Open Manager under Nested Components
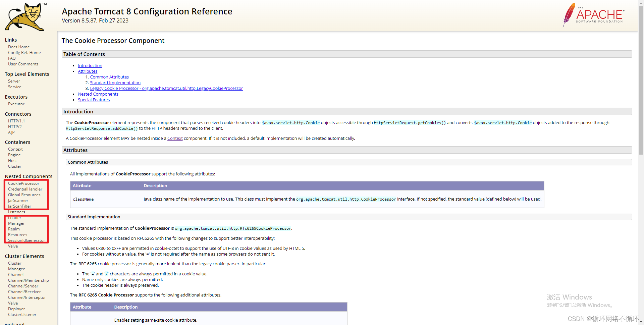 (x=16, y=223)
